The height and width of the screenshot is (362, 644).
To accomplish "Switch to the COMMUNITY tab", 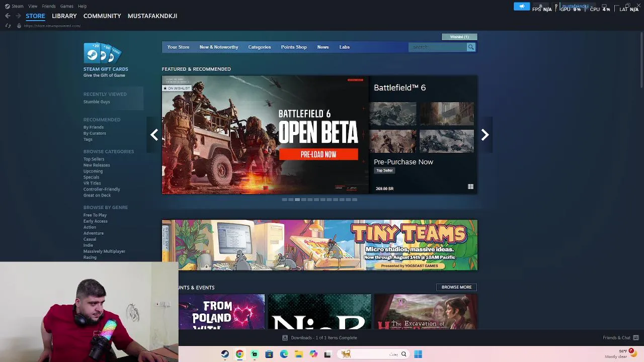I will 102,16.
